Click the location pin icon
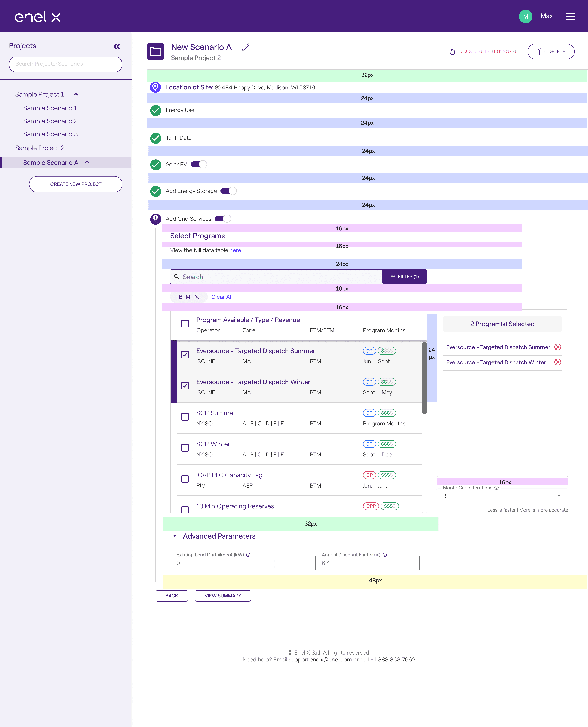Screen dimensions: 588x727 [155, 87]
